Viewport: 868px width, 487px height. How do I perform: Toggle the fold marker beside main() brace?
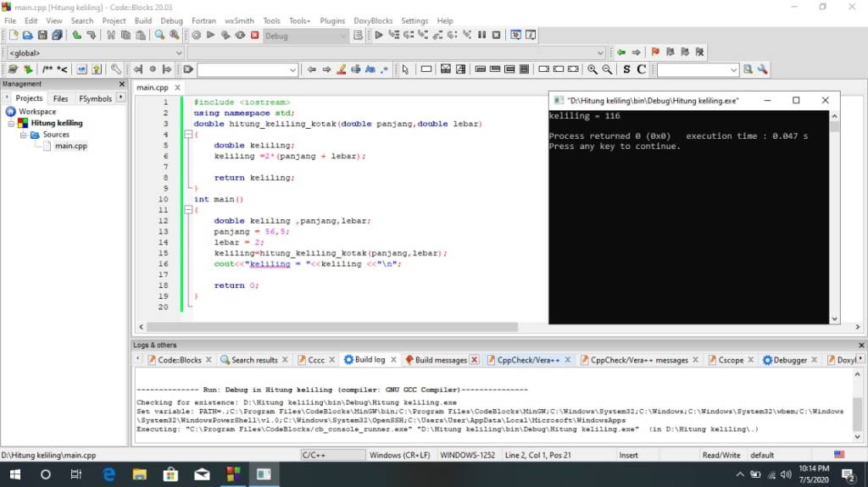pyautogui.click(x=188, y=210)
